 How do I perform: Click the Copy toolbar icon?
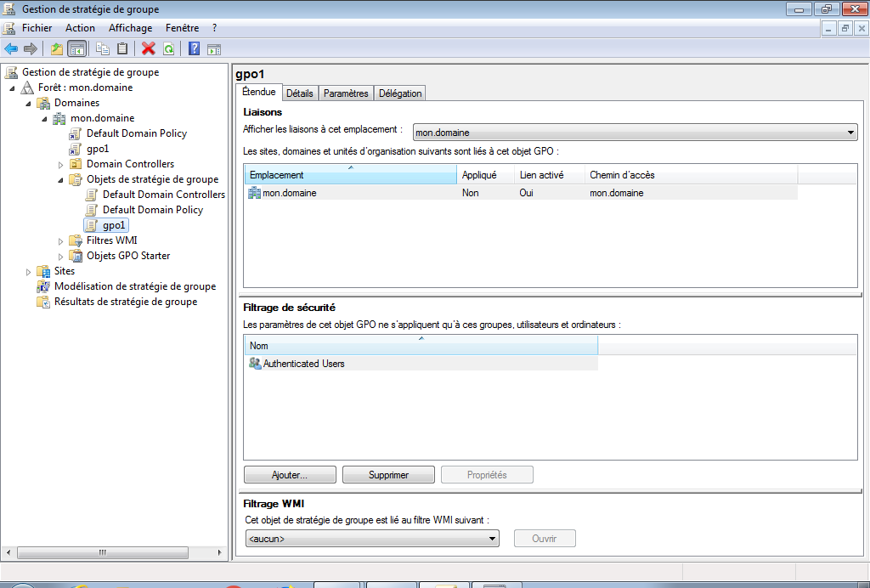pos(103,48)
